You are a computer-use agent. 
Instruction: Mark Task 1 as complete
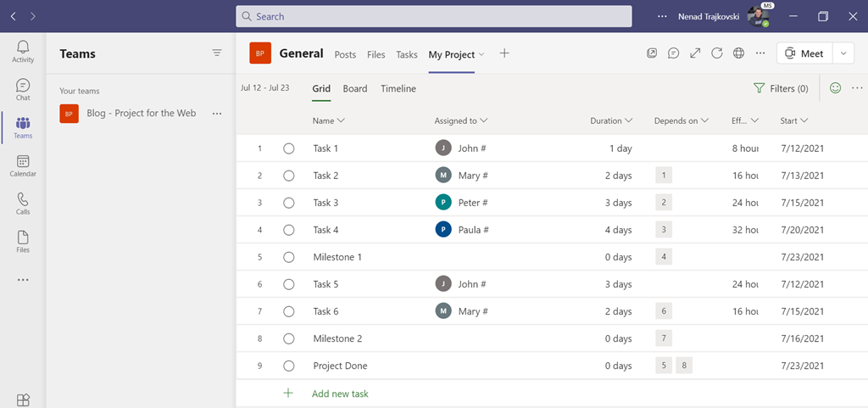289,148
